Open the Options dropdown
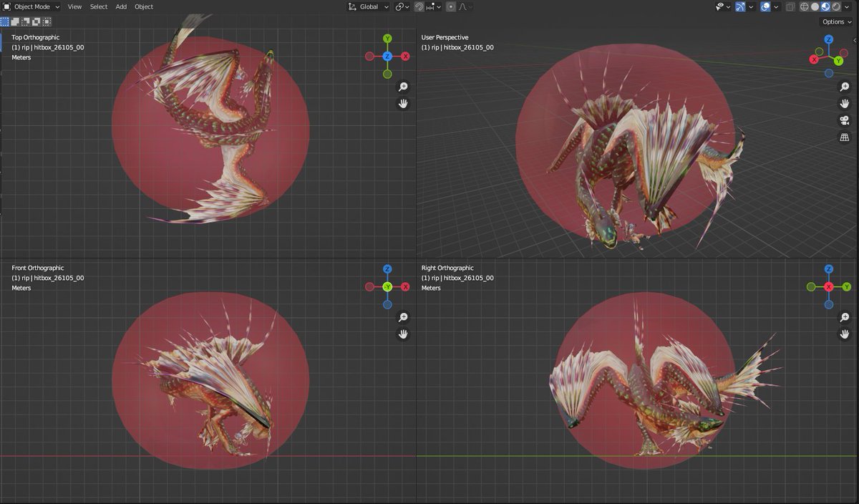This screenshot has width=859, height=504. point(837,21)
